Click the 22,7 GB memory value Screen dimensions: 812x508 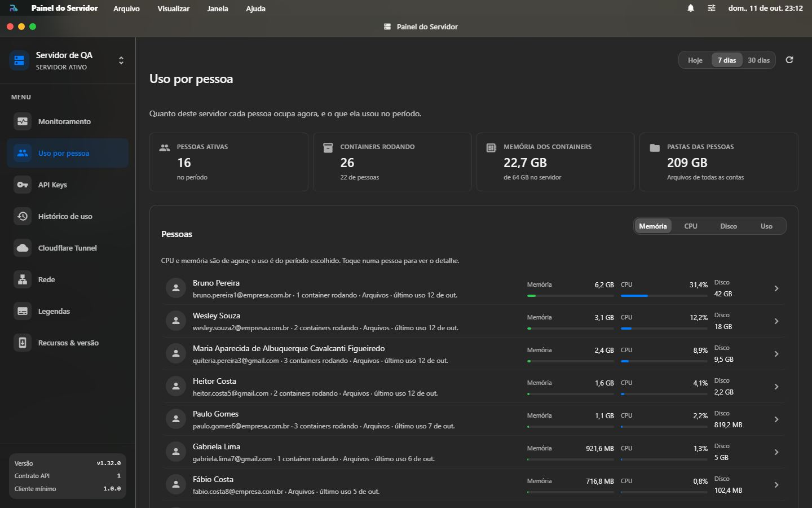[525, 163]
